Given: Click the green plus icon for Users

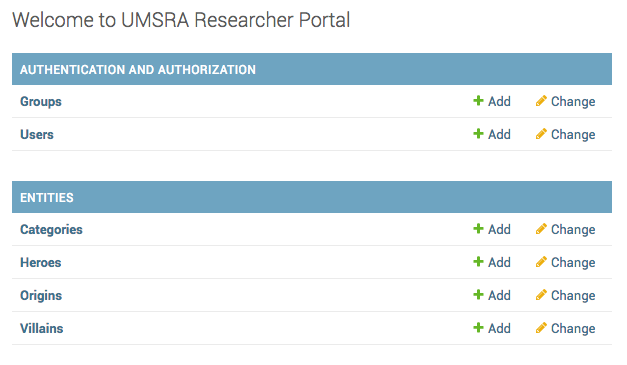Looking at the screenshot, I should coord(478,134).
